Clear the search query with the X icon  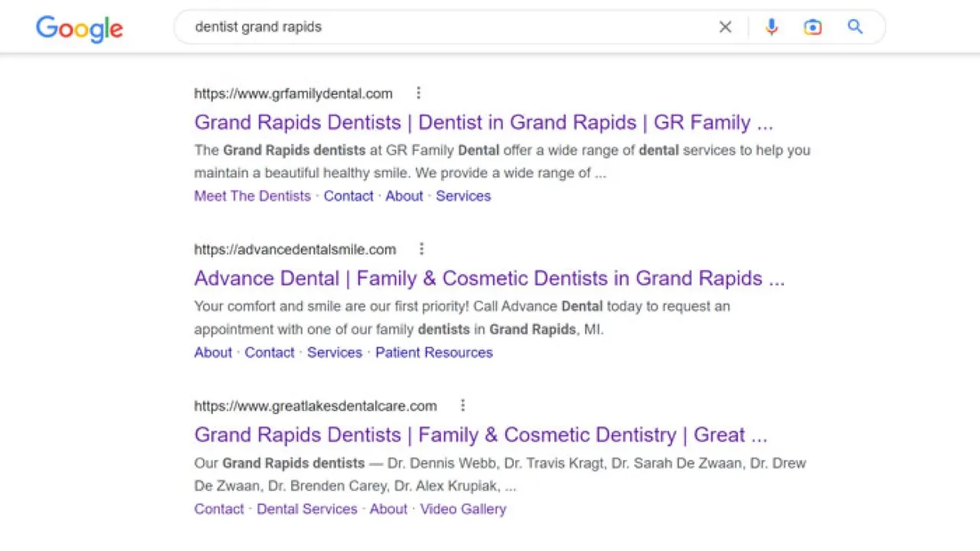pos(725,28)
